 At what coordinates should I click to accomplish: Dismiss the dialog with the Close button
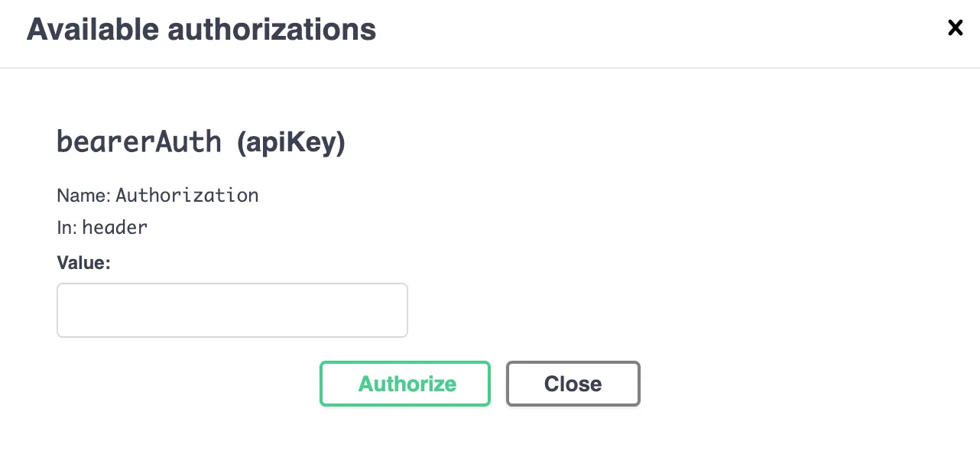(573, 384)
